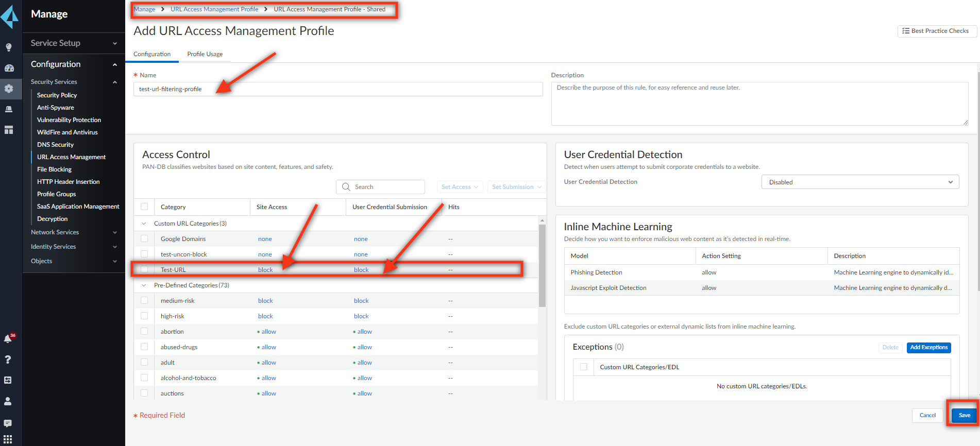Open the apps grid icon
Viewport: 980px width, 446px height.
pyautogui.click(x=8, y=439)
